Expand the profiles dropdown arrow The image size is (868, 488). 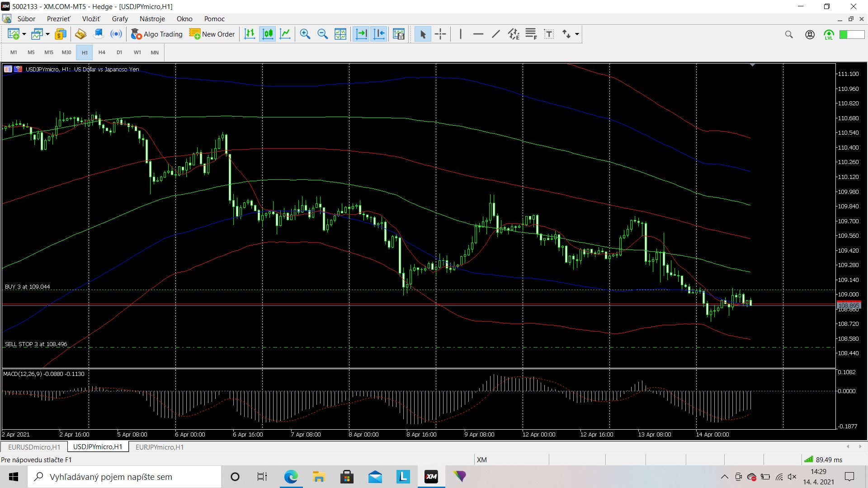pyautogui.click(x=47, y=34)
